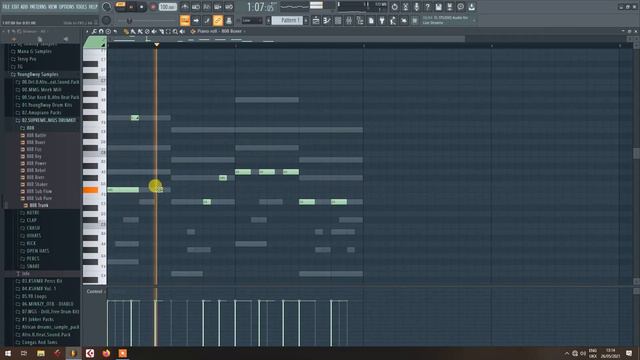The height and width of the screenshot is (360, 640).
Task: Open the View Browser icon
Action: point(360,20)
